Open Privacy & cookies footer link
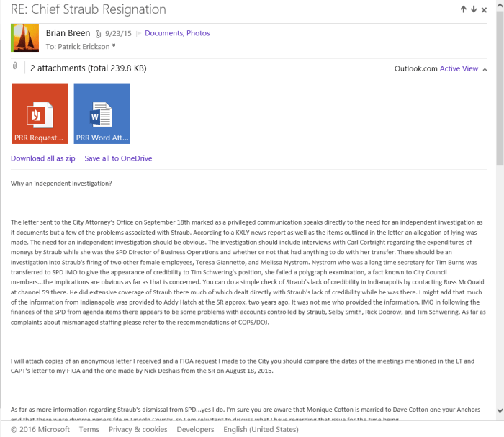This screenshot has width=504, height=437. [x=138, y=430]
